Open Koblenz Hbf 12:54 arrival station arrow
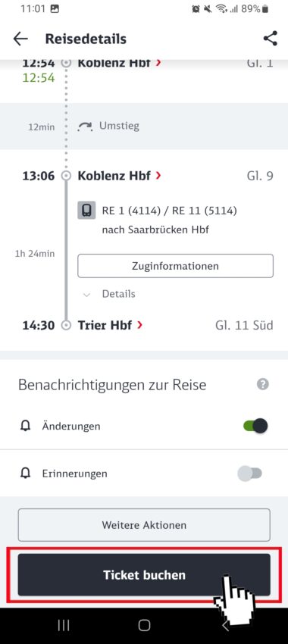This screenshot has height=644, width=288. 158,63
